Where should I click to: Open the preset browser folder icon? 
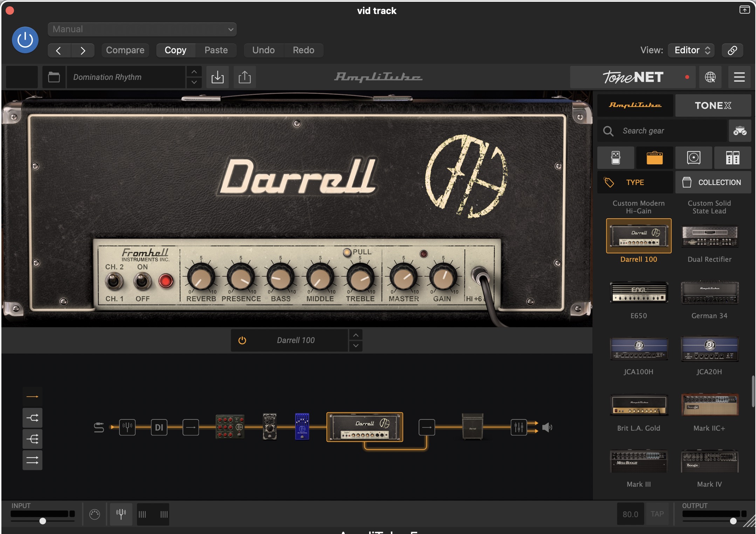point(54,77)
